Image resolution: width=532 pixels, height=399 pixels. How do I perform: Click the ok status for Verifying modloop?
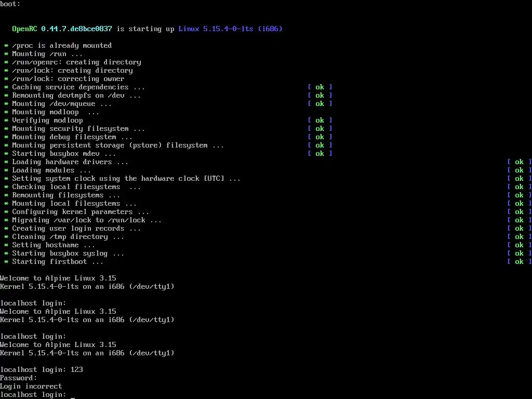point(320,121)
